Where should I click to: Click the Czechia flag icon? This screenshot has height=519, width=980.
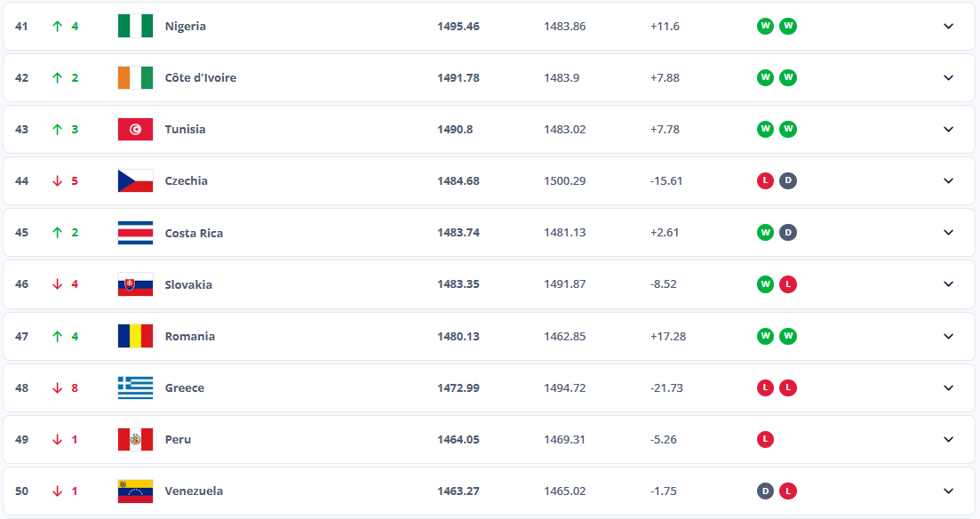(135, 180)
